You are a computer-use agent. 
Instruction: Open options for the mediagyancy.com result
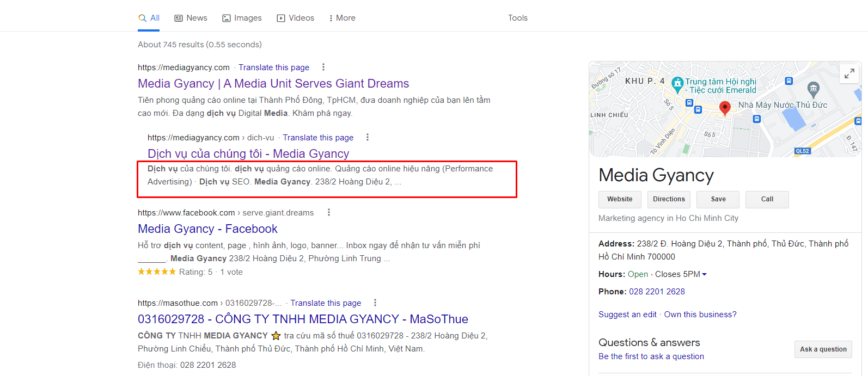[x=323, y=67]
